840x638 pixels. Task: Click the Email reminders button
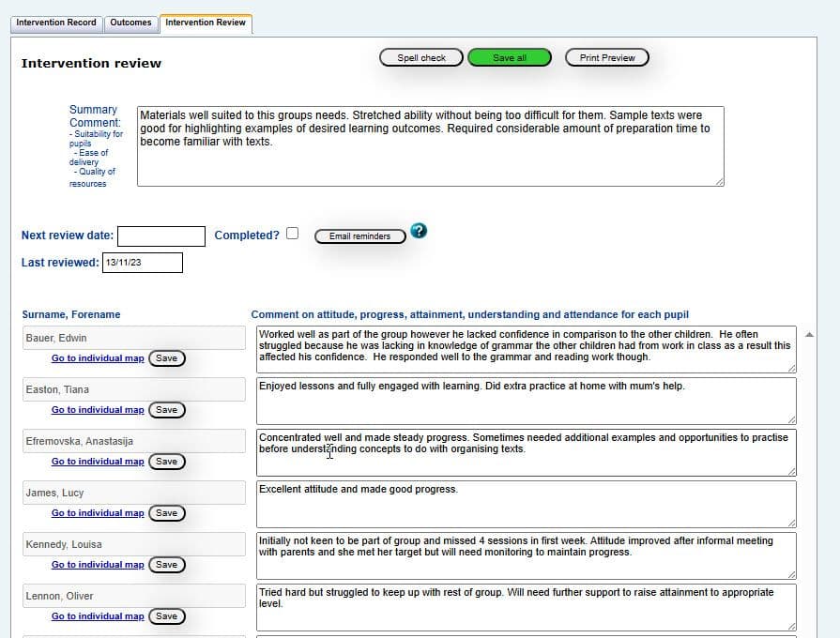[359, 235]
